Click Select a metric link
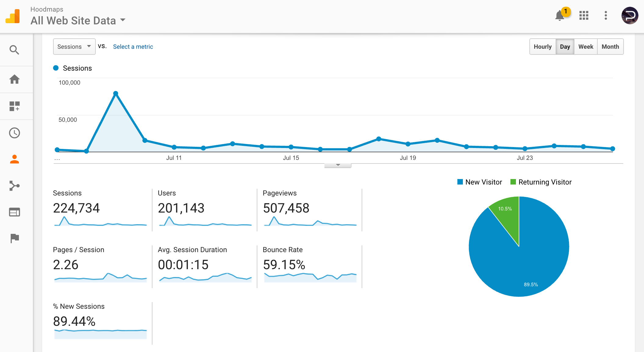The image size is (644, 352). pos(133,47)
